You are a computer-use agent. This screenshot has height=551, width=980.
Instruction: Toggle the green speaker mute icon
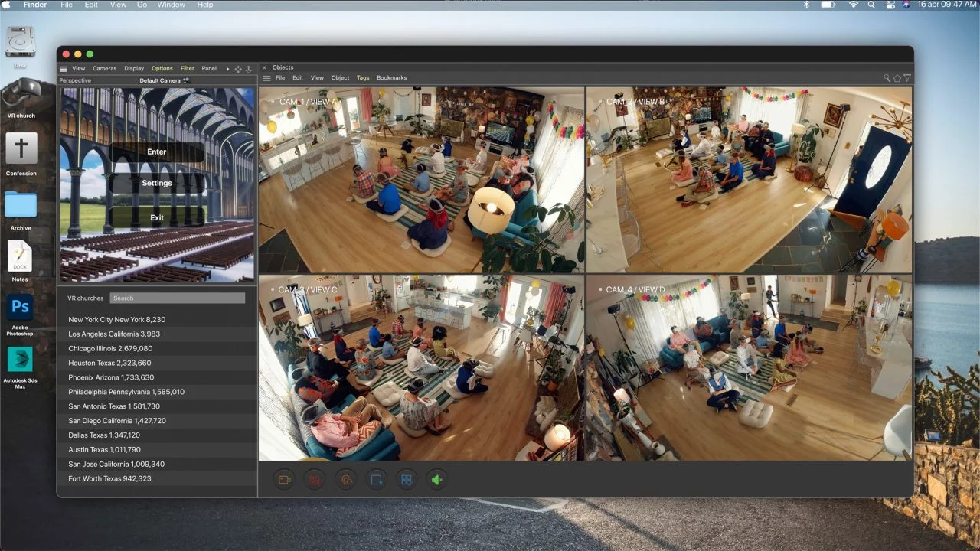click(x=436, y=480)
